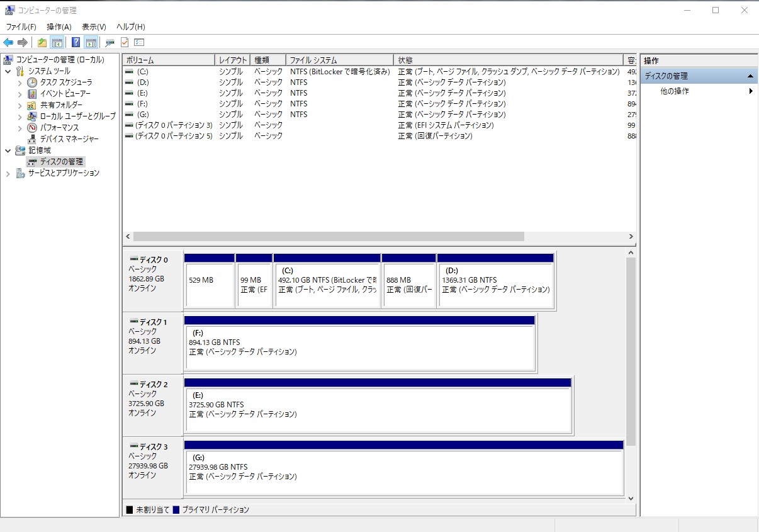Sort by the レイアウト column header
Viewport: 759px width, 532px height.
tap(233, 60)
